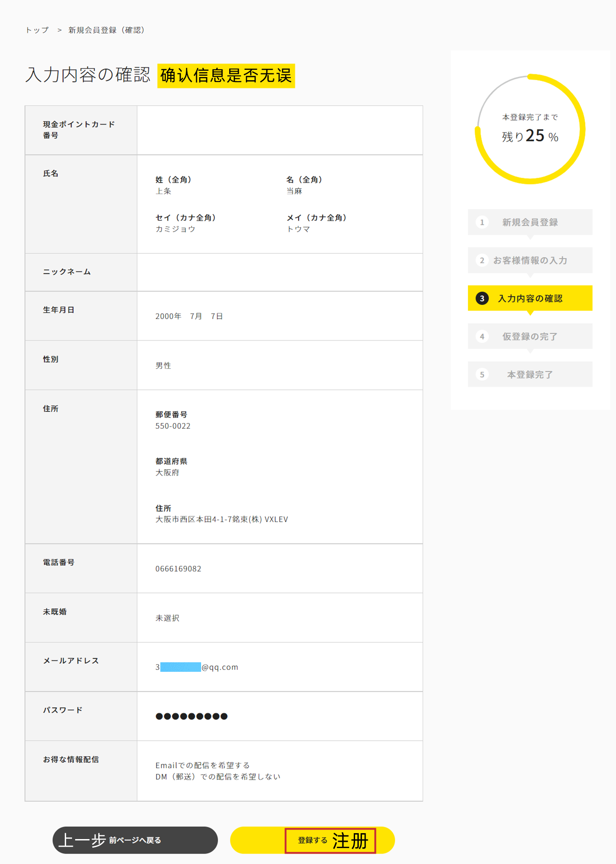Click the email address ending @qq.com
The width and height of the screenshot is (616, 864).
(197, 667)
